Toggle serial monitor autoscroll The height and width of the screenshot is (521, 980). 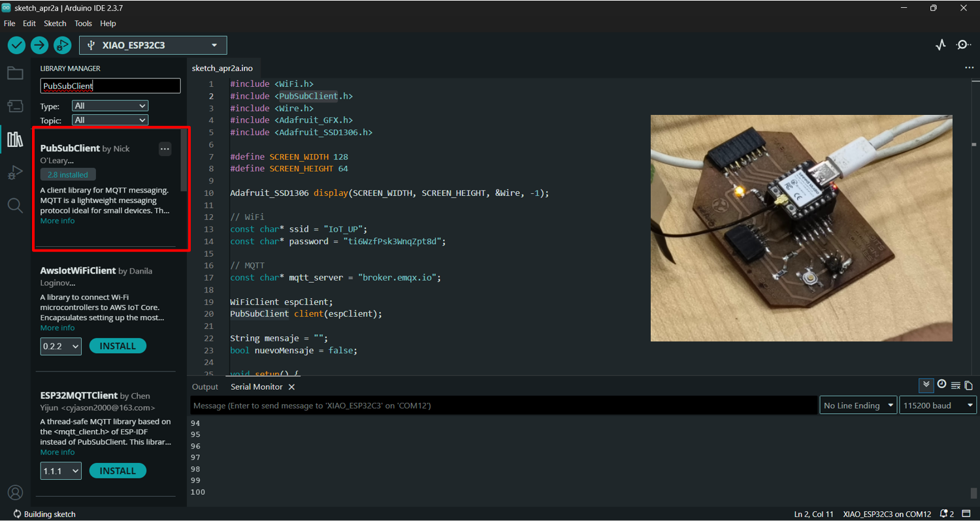(926, 385)
